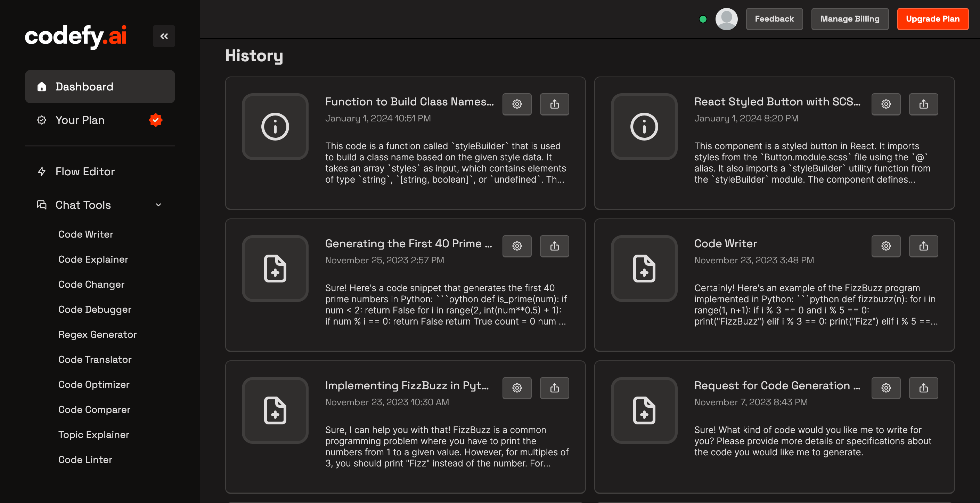The image size is (980, 503).
Task: Open Code Changer tool
Action: (91, 285)
